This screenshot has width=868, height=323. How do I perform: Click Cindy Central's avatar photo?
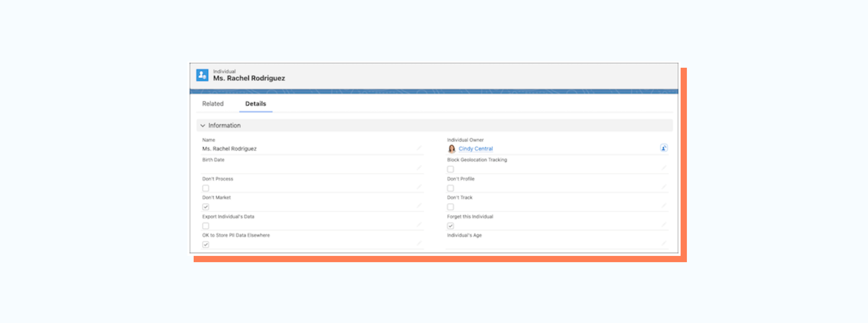click(x=452, y=149)
